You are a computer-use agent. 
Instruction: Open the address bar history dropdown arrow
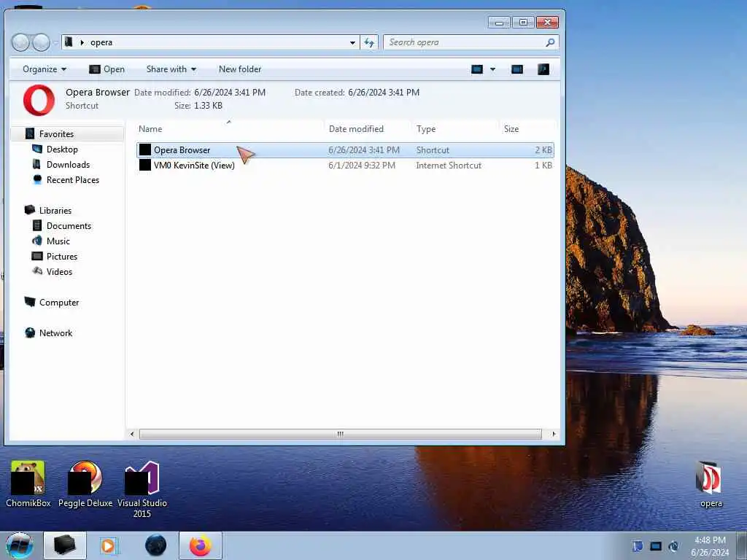[352, 42]
